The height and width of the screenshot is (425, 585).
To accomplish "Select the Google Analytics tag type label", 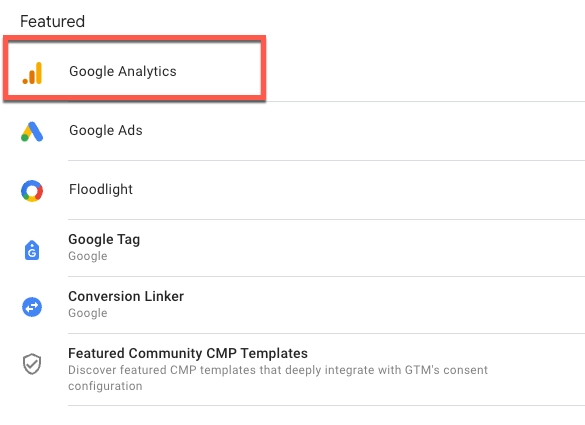I will [123, 71].
